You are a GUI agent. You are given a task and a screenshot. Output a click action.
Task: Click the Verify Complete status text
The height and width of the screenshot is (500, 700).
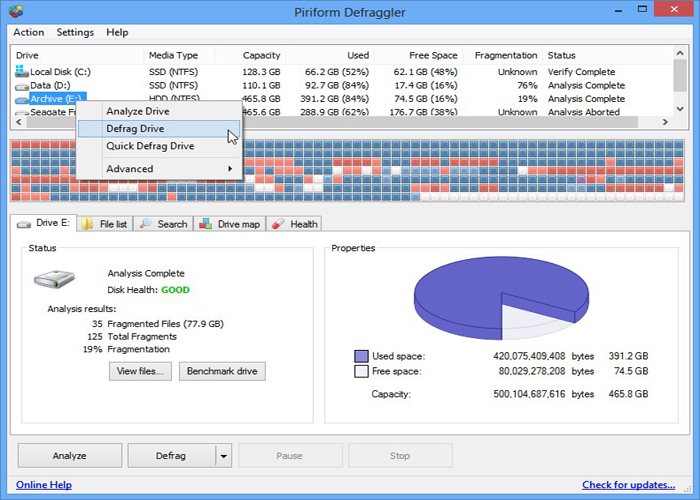click(x=581, y=72)
